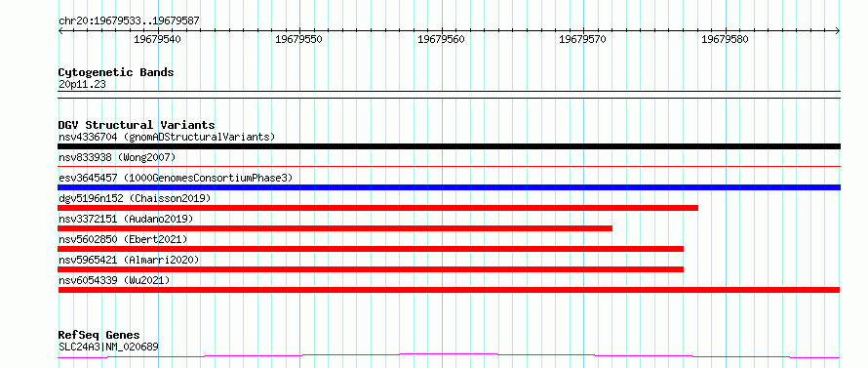Viewport: 868px width, 368px height.
Task: Open variant nsv6054339 Wu2021 label
Action: (x=114, y=280)
